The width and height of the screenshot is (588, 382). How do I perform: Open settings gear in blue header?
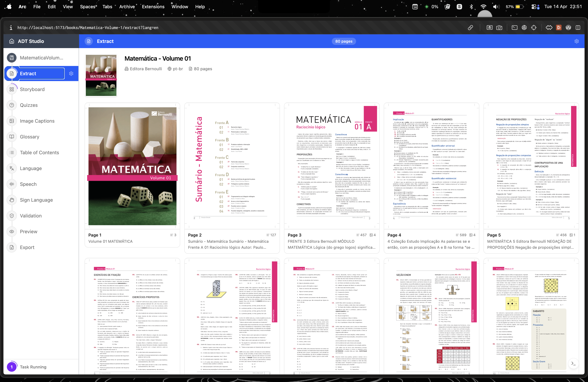click(x=576, y=41)
